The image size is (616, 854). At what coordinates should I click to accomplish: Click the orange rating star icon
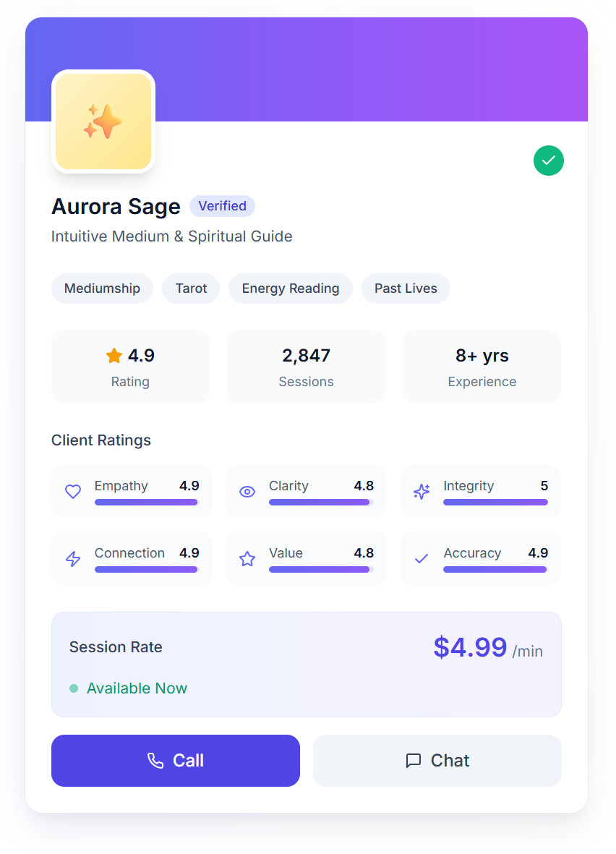click(x=114, y=356)
